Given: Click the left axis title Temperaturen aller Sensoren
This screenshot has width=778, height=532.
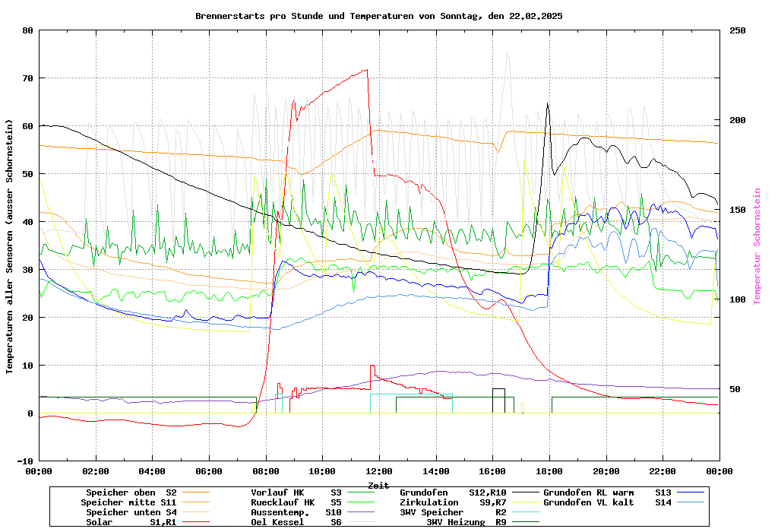Looking at the screenshot, I should 10,246.
